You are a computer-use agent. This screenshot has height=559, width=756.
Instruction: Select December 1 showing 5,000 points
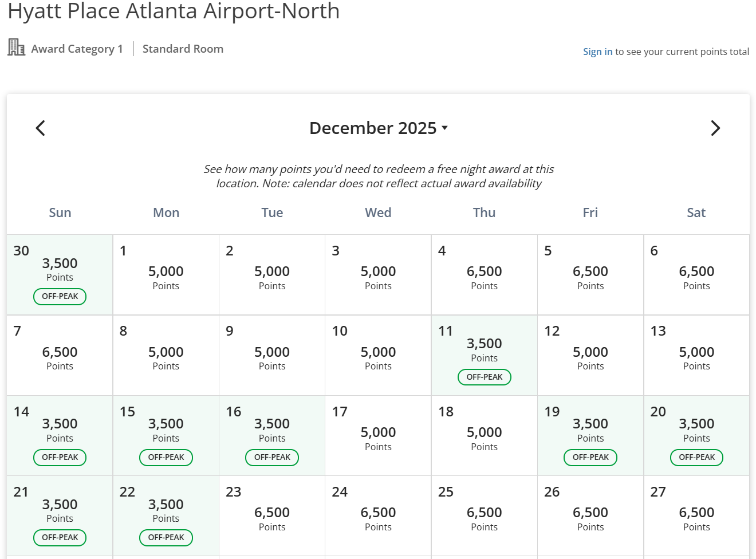(166, 274)
